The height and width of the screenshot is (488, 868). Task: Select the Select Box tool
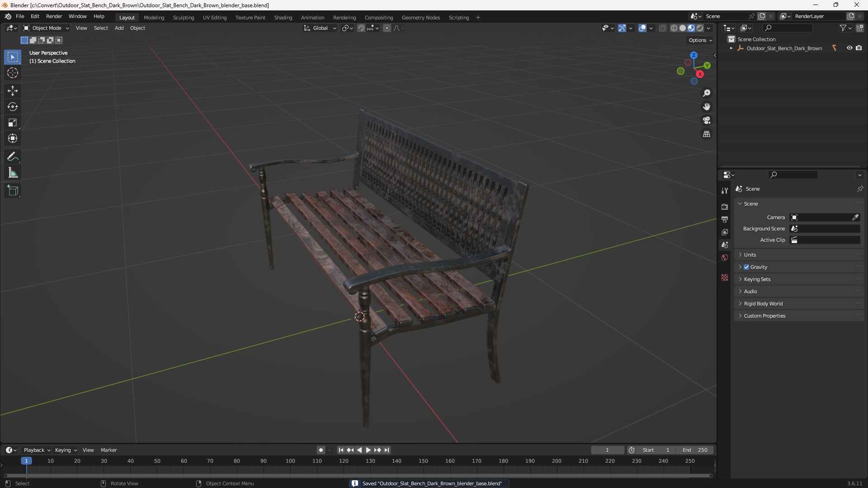click(x=13, y=57)
